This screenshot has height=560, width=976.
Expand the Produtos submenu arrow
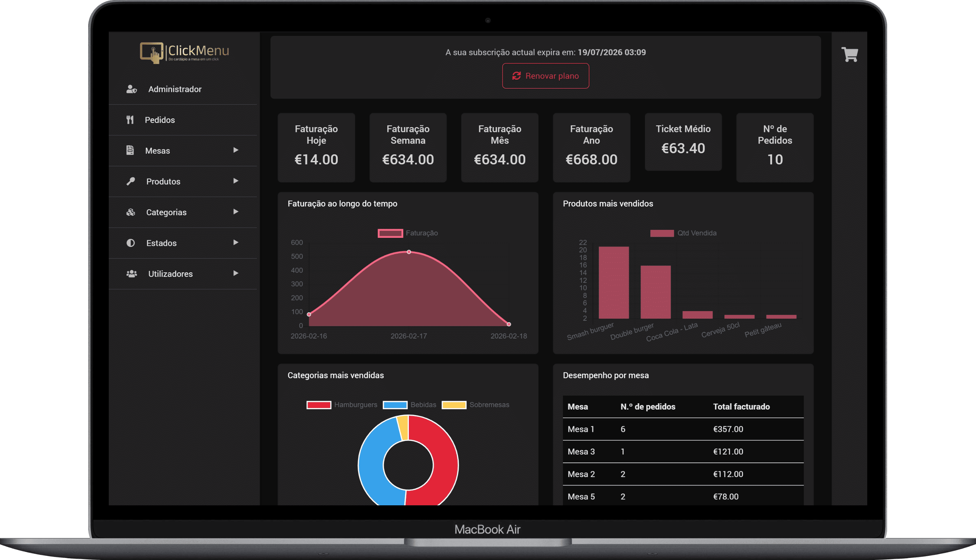click(236, 181)
